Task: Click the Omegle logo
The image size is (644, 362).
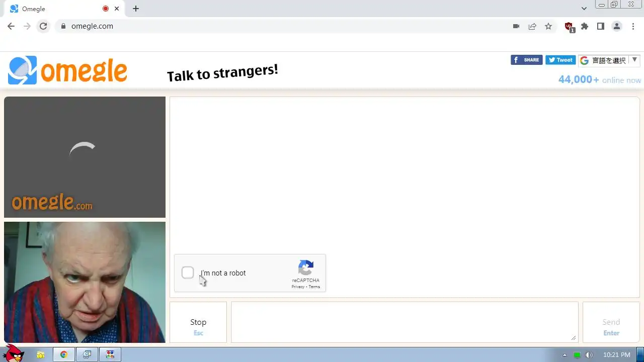Action: tap(67, 70)
